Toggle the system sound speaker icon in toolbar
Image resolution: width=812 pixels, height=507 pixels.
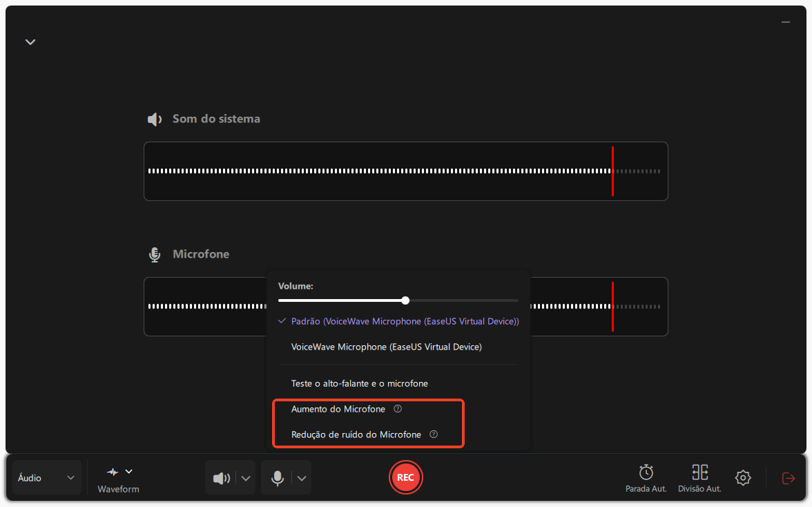pos(221,478)
